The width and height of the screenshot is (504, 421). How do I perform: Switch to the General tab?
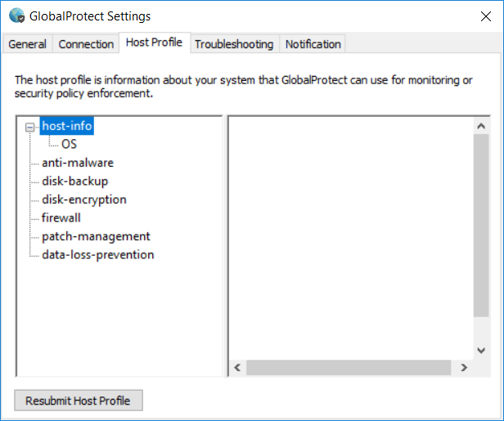pos(27,44)
